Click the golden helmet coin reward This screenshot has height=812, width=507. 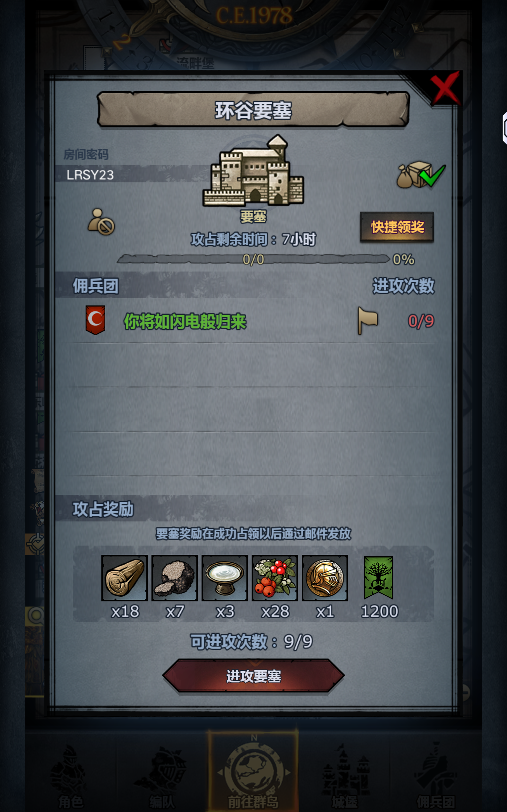[x=324, y=578]
